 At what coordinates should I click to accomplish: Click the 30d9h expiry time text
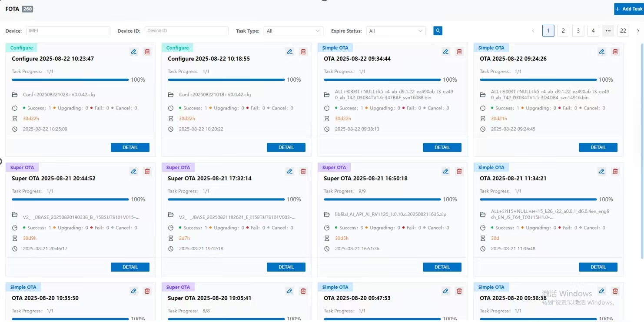(x=30, y=238)
